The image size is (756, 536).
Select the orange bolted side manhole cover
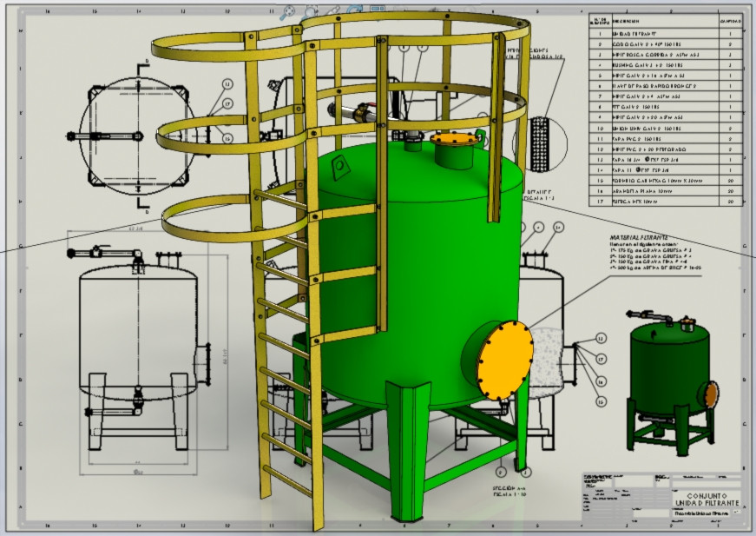click(x=505, y=360)
